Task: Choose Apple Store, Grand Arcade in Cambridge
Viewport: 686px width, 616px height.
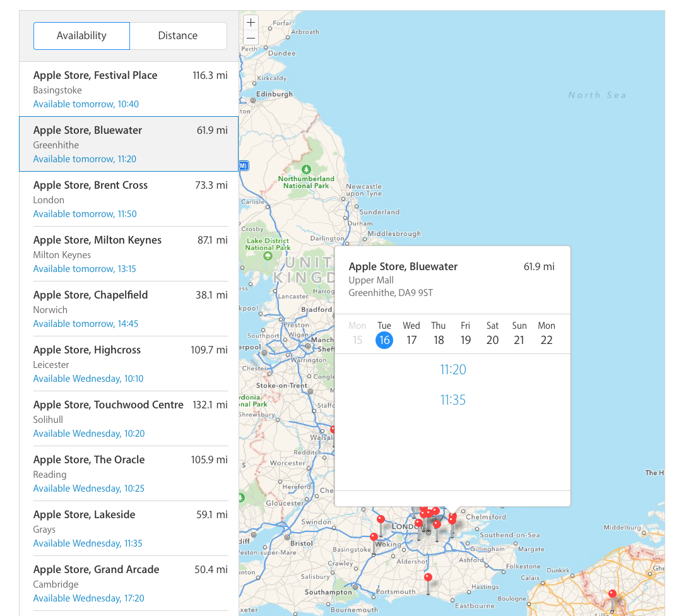Action: [x=129, y=583]
